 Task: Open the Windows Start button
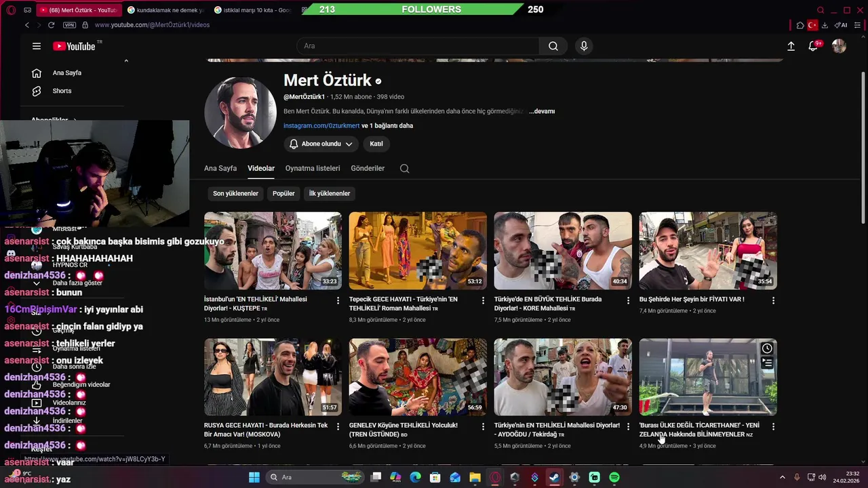(254, 477)
